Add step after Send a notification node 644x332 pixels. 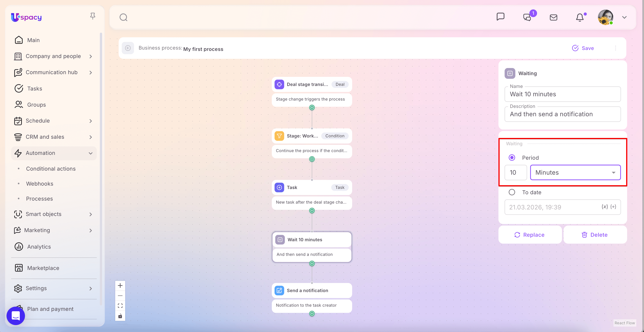[312, 314]
